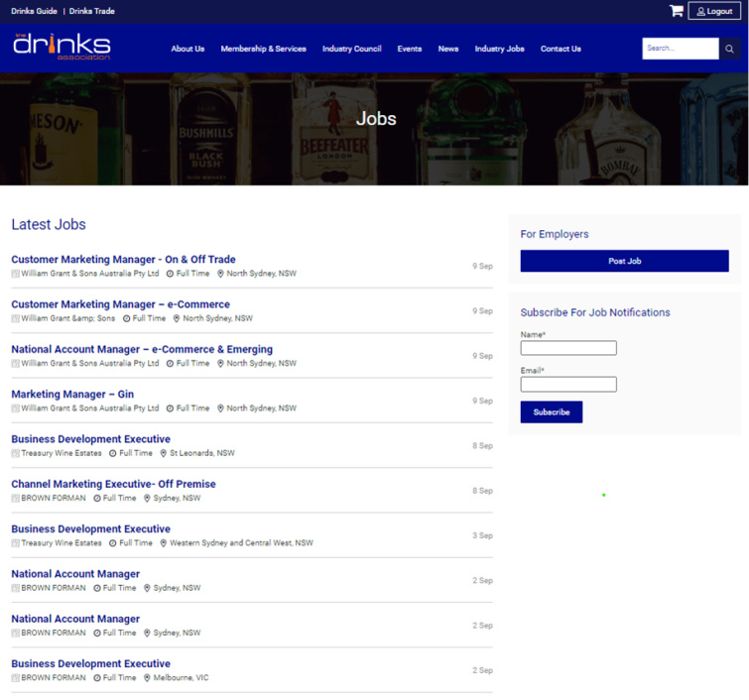Focus the Name subscription field
This screenshot has width=749, height=700.
click(x=568, y=348)
